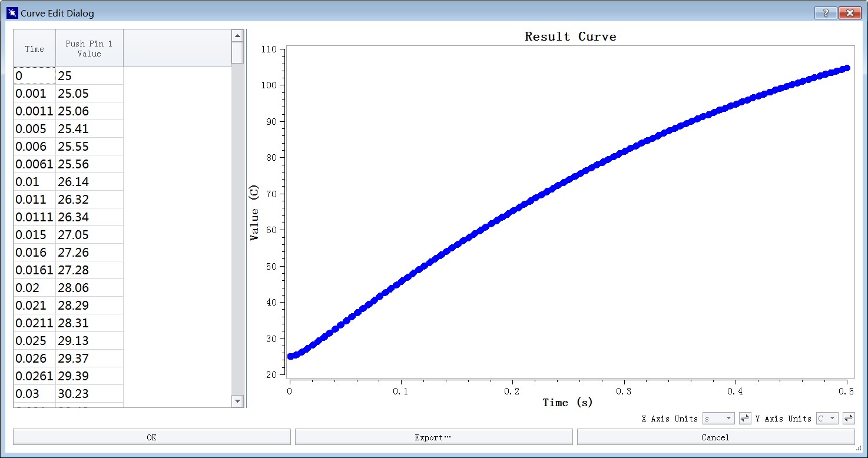Click the Curve Edit Dialog title icon
868x458 pixels.
click(x=12, y=13)
